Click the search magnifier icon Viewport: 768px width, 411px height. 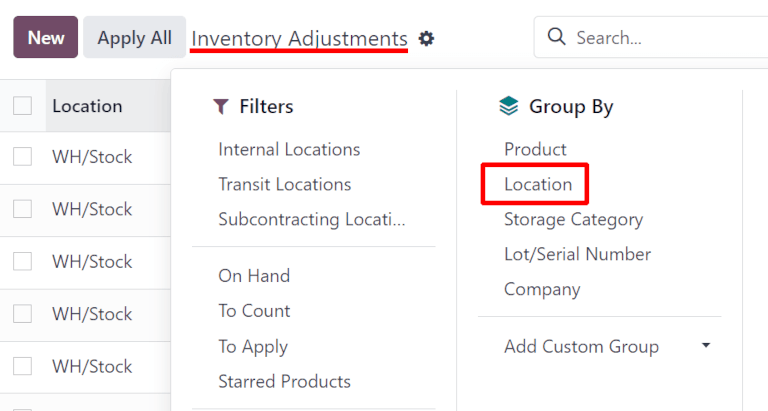coord(556,38)
